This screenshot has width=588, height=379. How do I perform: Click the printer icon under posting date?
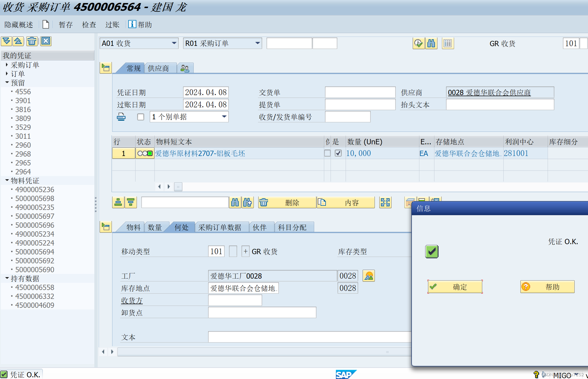pos(121,117)
